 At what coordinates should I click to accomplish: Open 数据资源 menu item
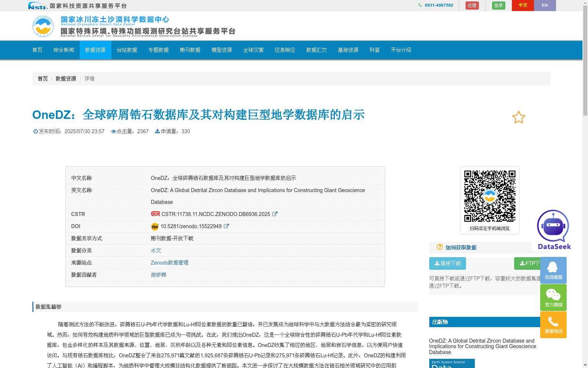coord(96,50)
